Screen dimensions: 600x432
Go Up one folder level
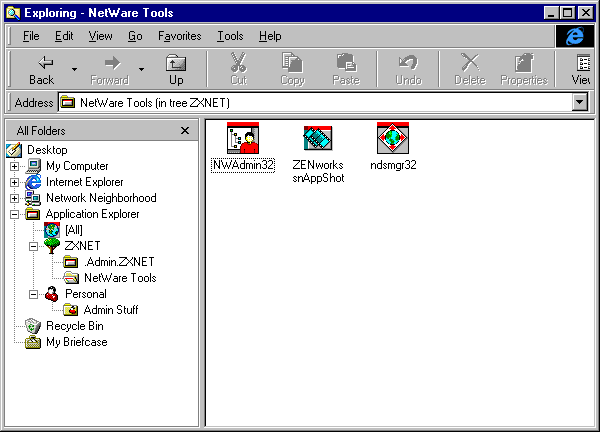pos(176,70)
